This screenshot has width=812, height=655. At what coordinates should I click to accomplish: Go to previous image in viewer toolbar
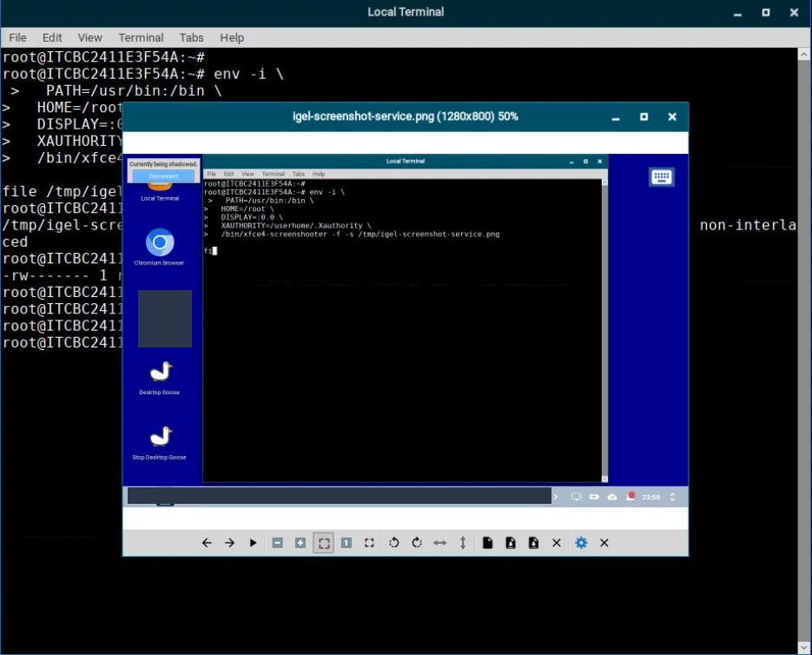[x=207, y=543]
